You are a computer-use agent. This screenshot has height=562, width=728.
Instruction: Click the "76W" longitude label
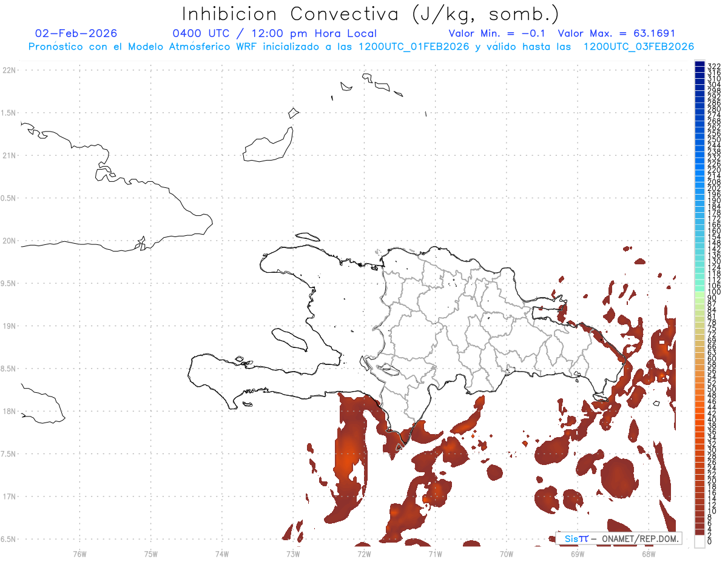tap(79, 553)
